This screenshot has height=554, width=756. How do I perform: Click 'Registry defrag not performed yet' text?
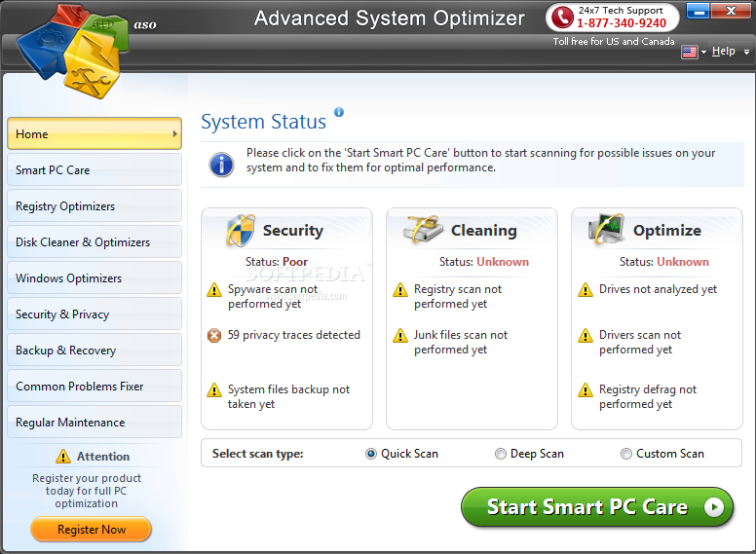pyautogui.click(x=648, y=396)
